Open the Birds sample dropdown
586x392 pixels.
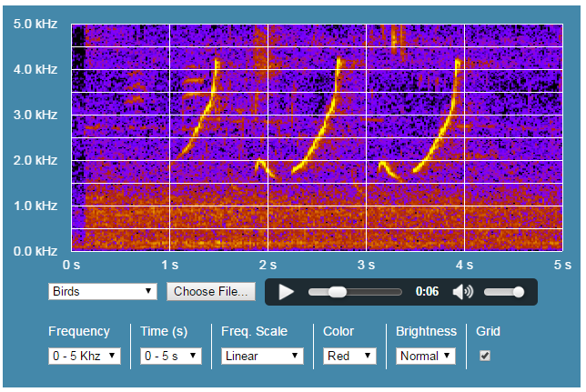[x=103, y=291]
